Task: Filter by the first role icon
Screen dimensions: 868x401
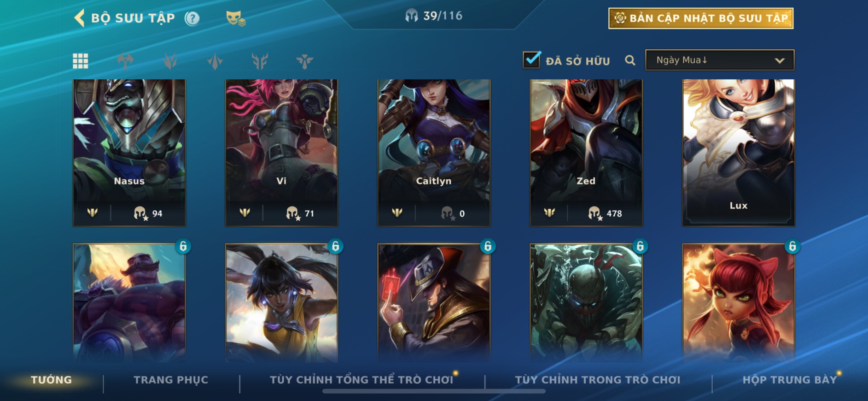Action: (x=125, y=61)
